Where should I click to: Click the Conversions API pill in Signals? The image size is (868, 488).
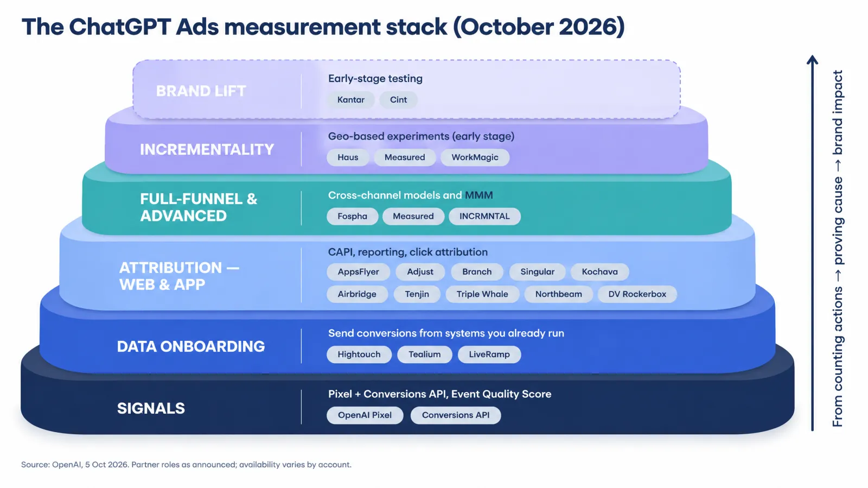pyautogui.click(x=455, y=415)
